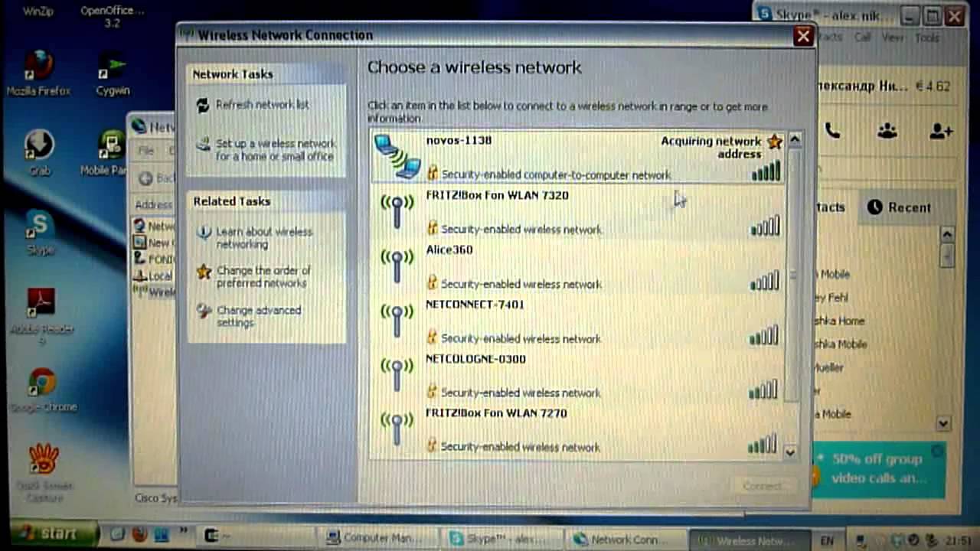Switch to Skype Recent tab
Viewport: 980px width, 551px height.
(900, 207)
